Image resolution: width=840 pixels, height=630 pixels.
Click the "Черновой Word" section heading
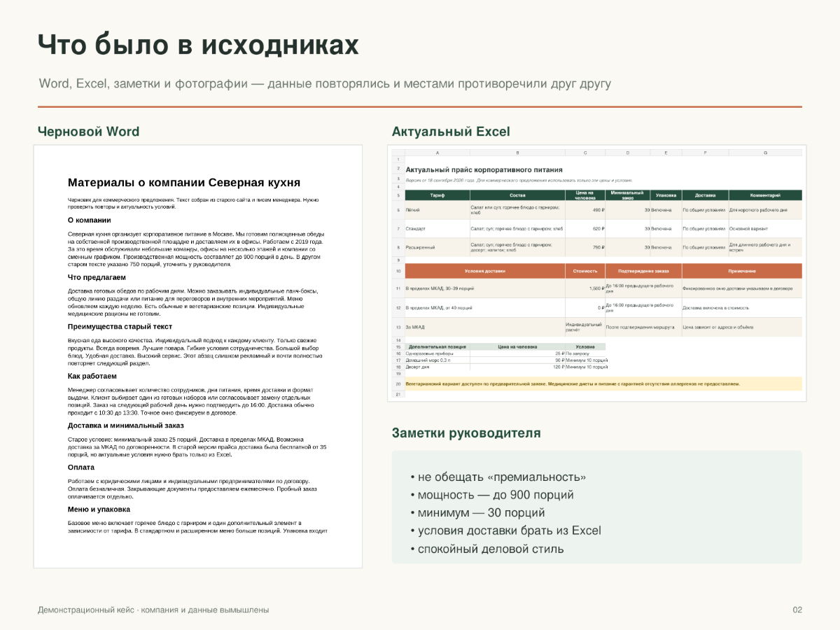pos(88,132)
